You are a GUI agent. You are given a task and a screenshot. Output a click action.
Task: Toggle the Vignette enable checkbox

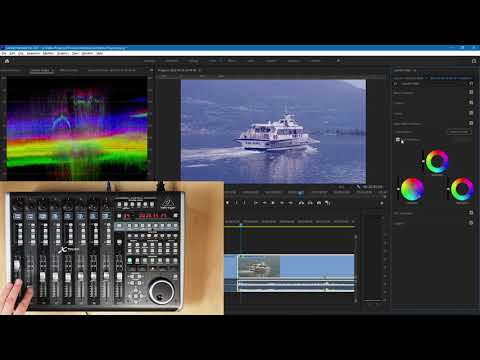coord(471,223)
